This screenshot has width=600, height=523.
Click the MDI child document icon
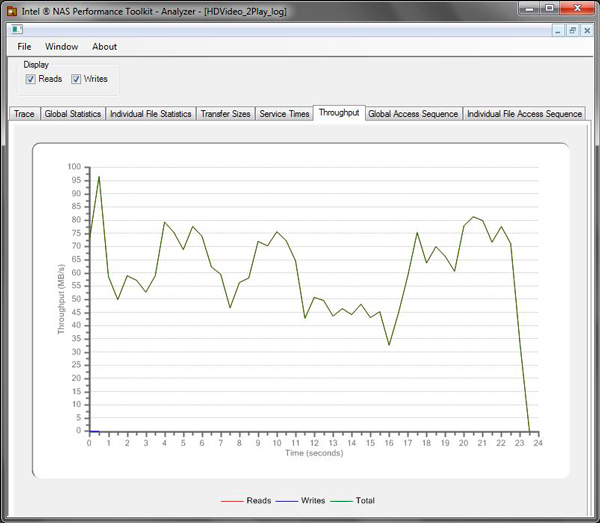pyautogui.click(x=17, y=29)
